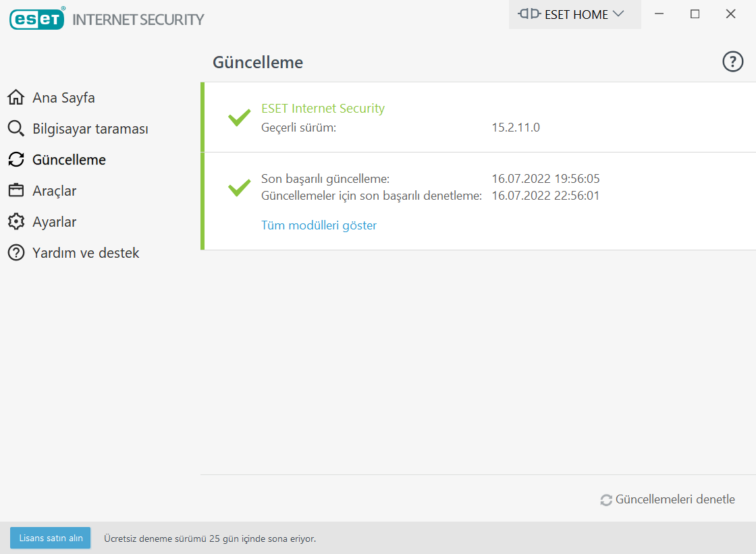Viewport: 756px width, 554px height.
Task: Click the refresh arrows icon beside Güncelleme
Action: click(x=16, y=160)
